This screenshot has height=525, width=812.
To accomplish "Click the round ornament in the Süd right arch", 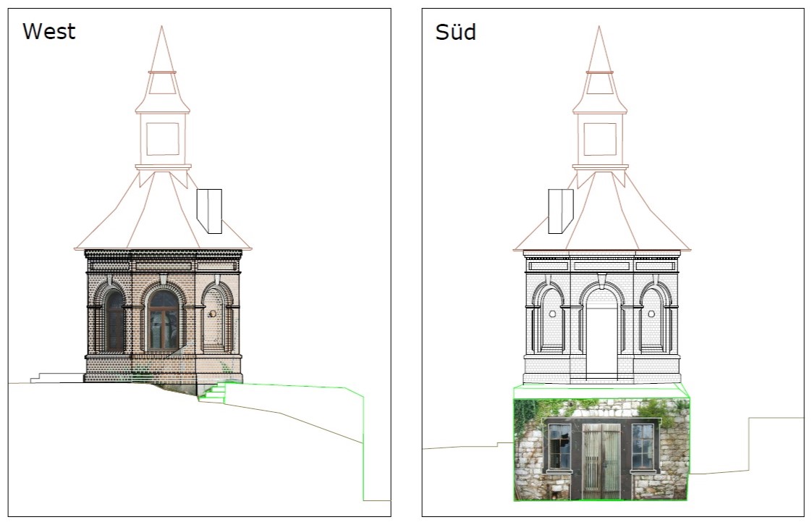I will [x=651, y=314].
